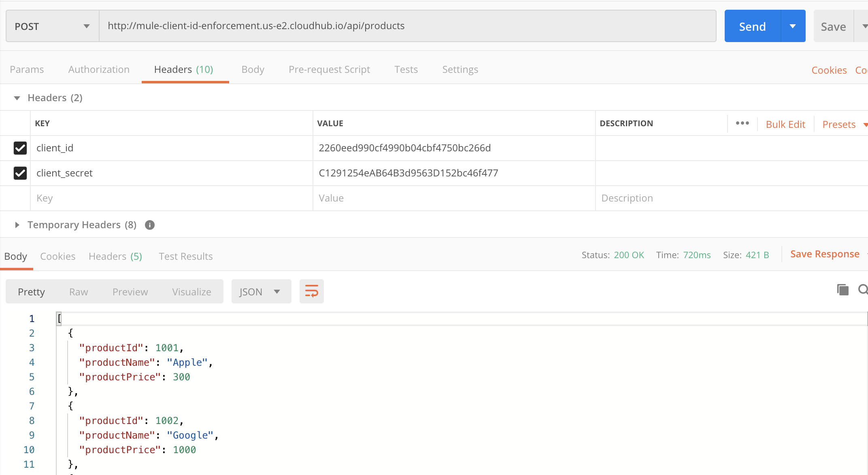Click the search response magnifier icon

[x=863, y=290]
